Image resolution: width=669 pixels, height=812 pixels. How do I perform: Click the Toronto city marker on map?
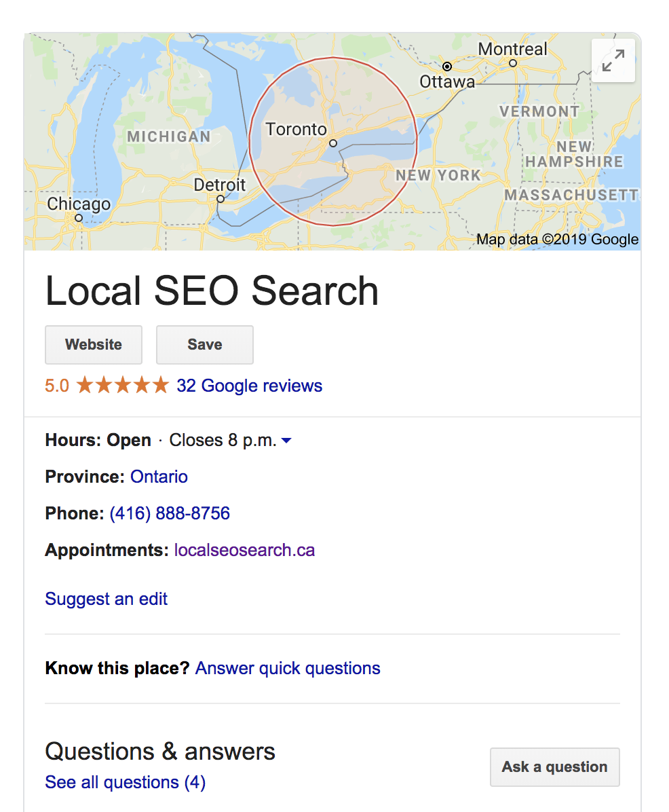tap(333, 143)
